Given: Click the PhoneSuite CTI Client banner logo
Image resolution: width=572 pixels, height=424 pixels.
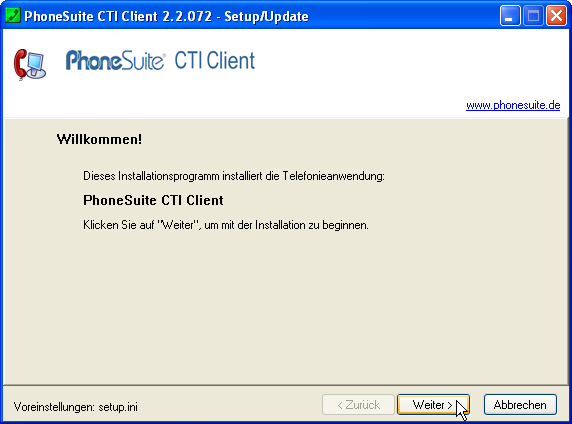Looking at the screenshot, I should tap(160, 61).
